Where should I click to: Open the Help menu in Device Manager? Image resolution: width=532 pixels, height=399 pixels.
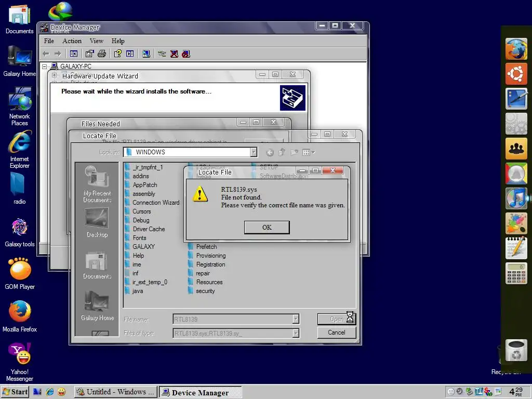point(118,41)
